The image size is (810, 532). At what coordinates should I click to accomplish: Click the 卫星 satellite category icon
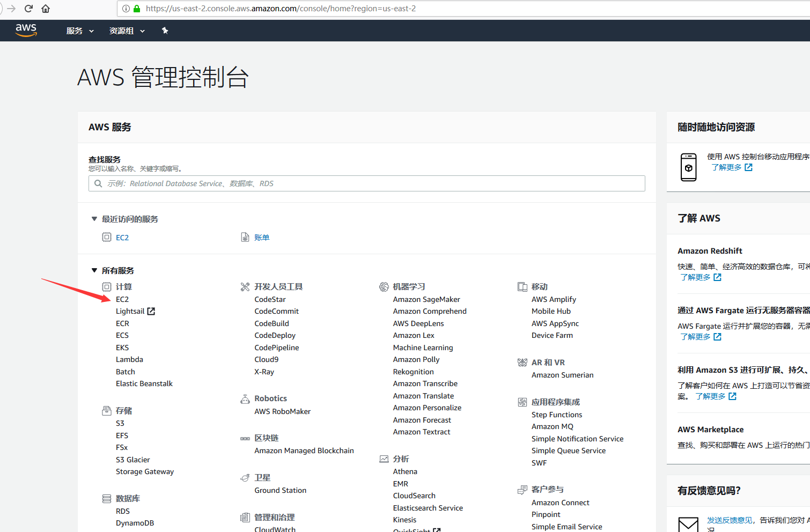point(245,477)
